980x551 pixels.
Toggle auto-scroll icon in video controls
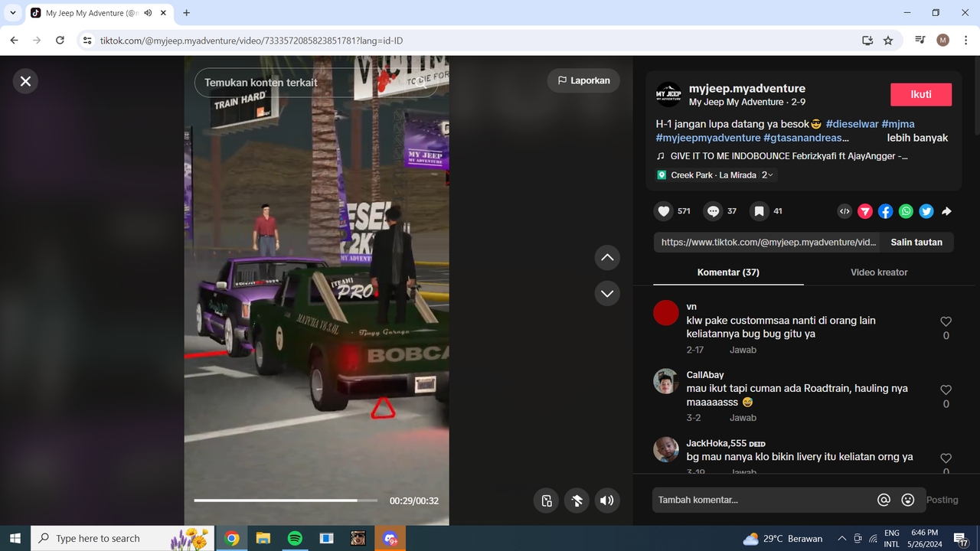point(577,500)
